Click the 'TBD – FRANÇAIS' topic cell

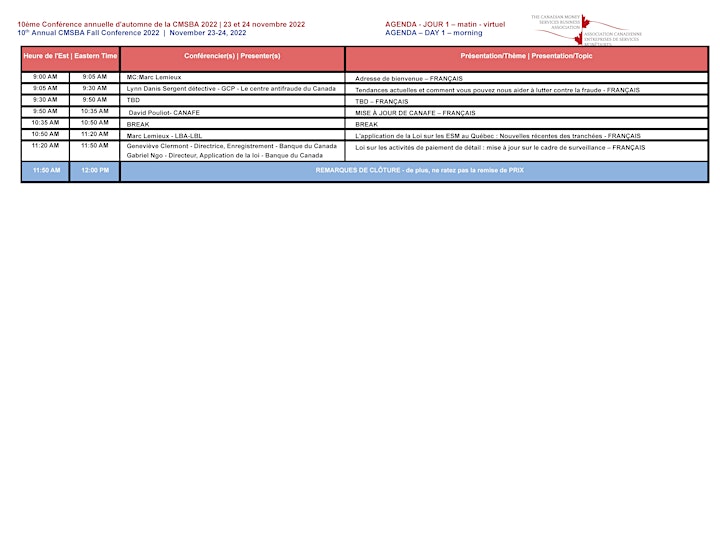point(526,101)
